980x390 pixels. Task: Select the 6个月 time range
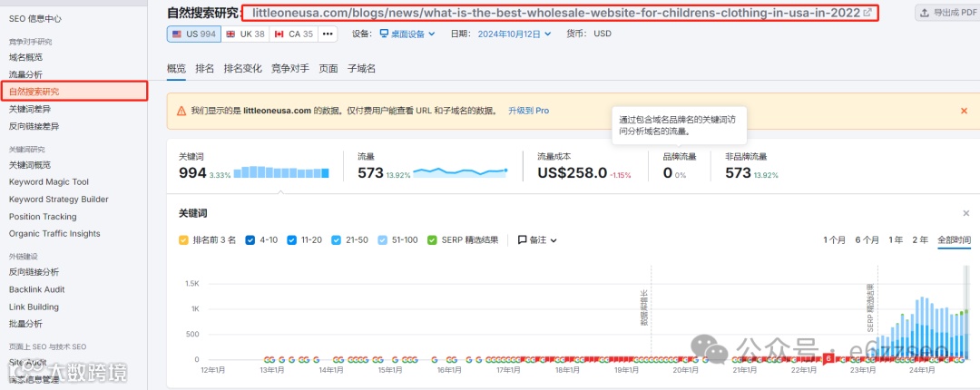click(x=867, y=240)
